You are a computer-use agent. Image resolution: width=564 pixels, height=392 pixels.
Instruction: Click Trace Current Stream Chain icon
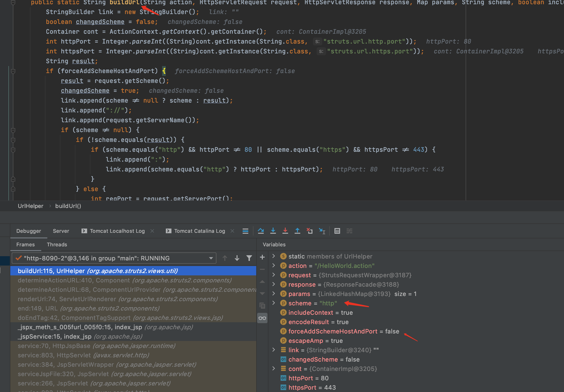(x=349, y=231)
